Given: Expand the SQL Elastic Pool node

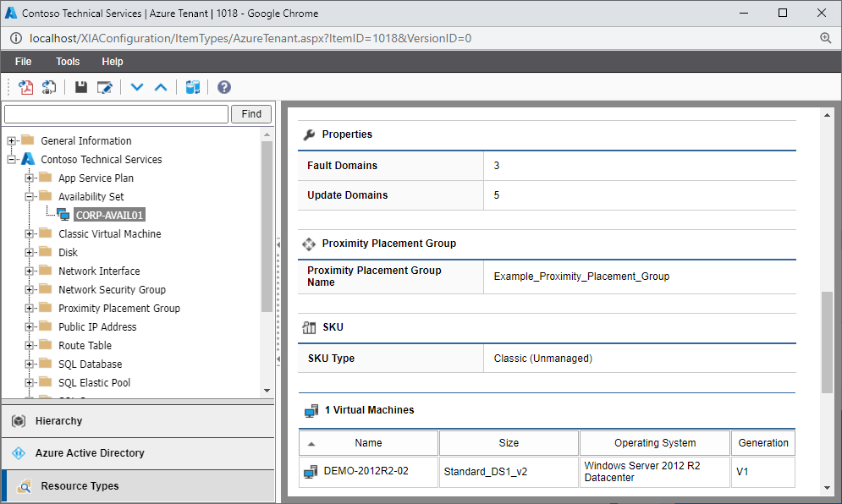Looking at the screenshot, I should pyautogui.click(x=29, y=383).
